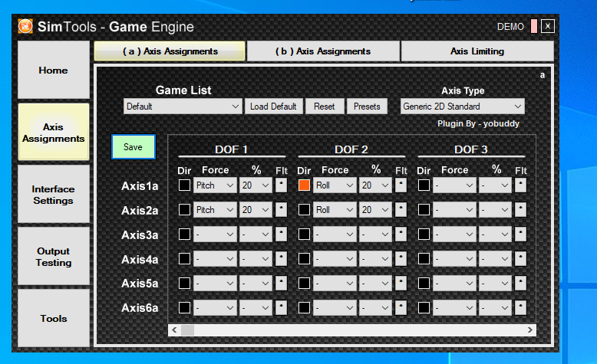Open Axis3a DOF 2 Flt filter button
Screen dimensions: 597x364
pyautogui.click(x=401, y=234)
